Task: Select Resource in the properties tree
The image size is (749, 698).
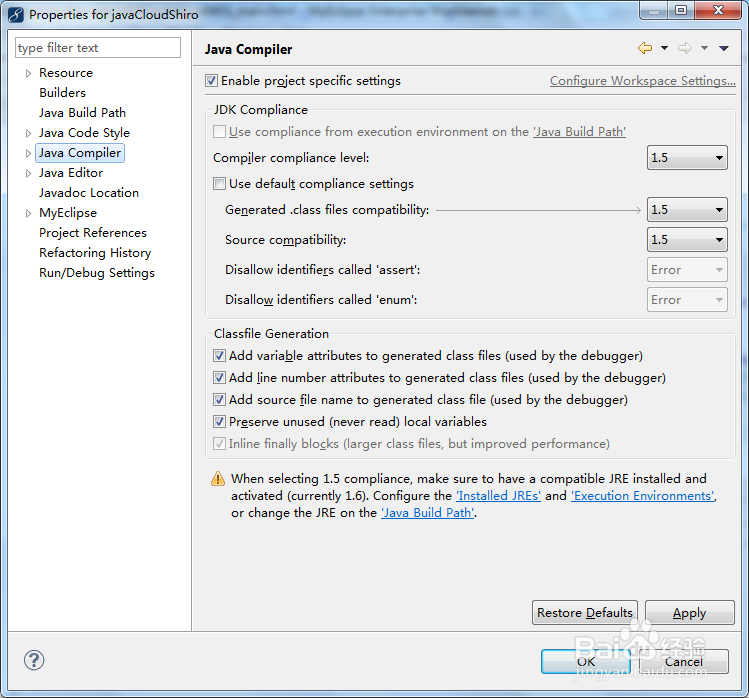Action: click(x=66, y=73)
